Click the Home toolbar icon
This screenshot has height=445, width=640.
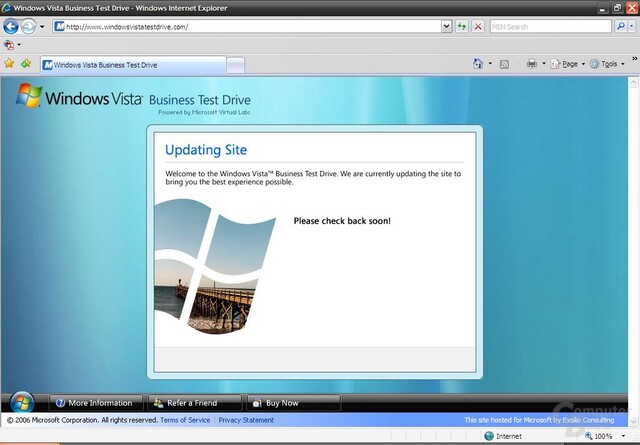[478, 64]
